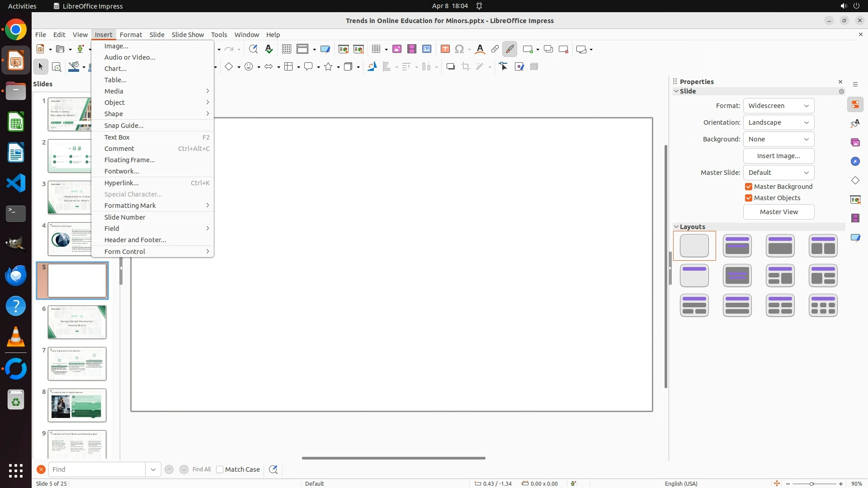Click the Find and Replace toolbar icon
Image resolution: width=868 pixels, height=488 pixels.
click(253, 49)
